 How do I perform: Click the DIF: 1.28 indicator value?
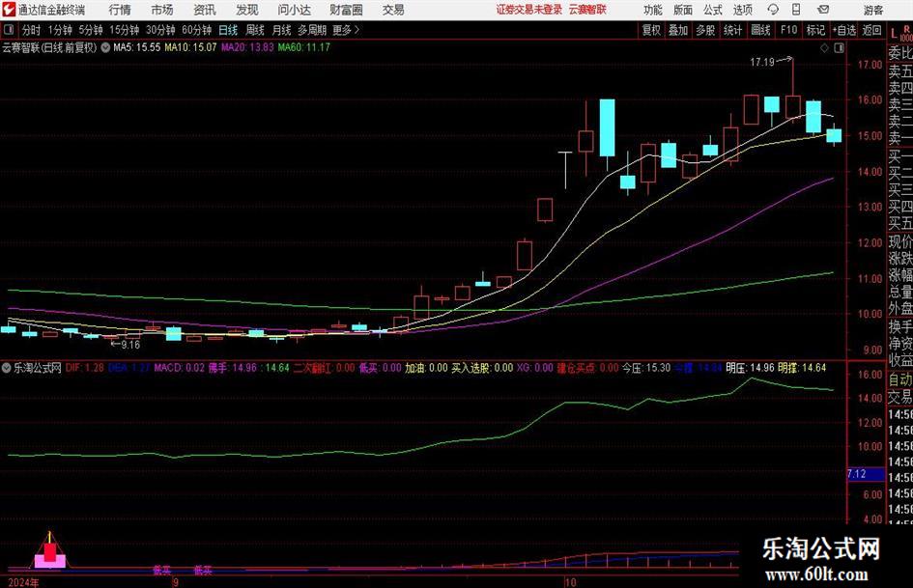(x=84, y=368)
